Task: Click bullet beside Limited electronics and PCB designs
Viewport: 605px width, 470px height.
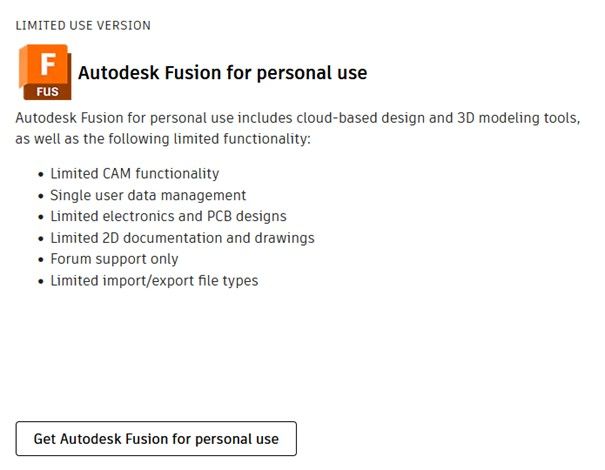Action: pyautogui.click(x=39, y=217)
